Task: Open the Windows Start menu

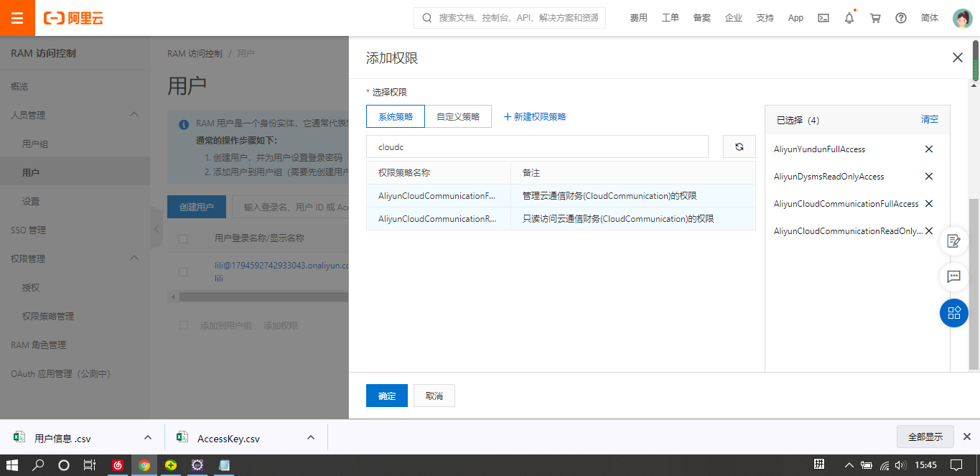Action: click(x=12, y=465)
